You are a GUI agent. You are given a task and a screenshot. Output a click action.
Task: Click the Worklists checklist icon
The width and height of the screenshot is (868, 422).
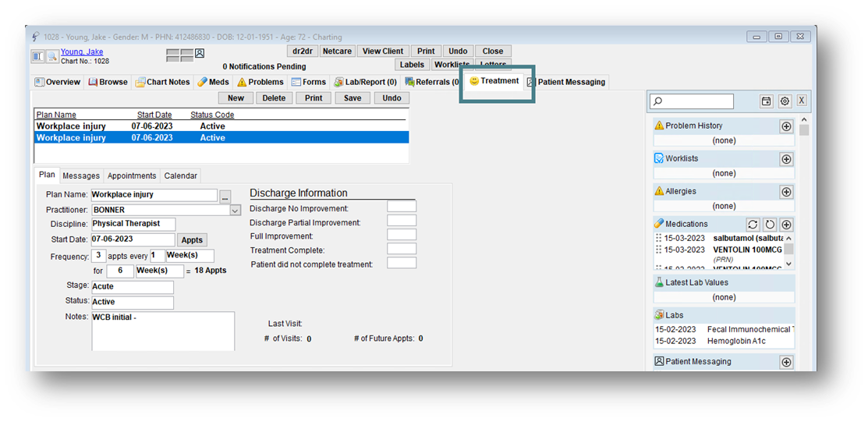point(659,158)
